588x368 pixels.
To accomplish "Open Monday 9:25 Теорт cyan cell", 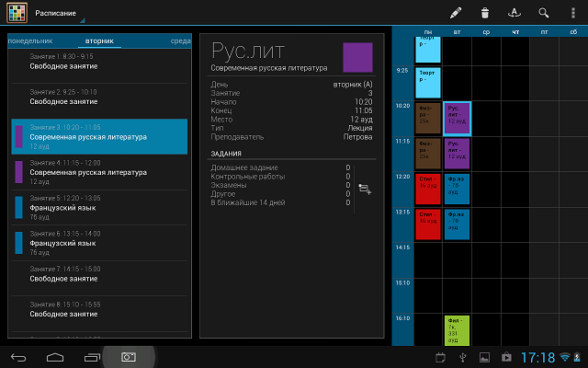I will [428, 83].
